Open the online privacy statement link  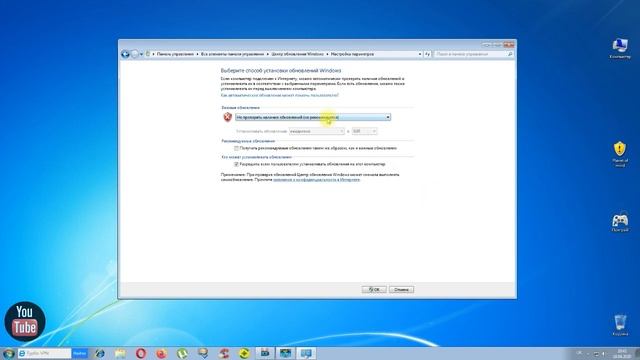(317, 180)
